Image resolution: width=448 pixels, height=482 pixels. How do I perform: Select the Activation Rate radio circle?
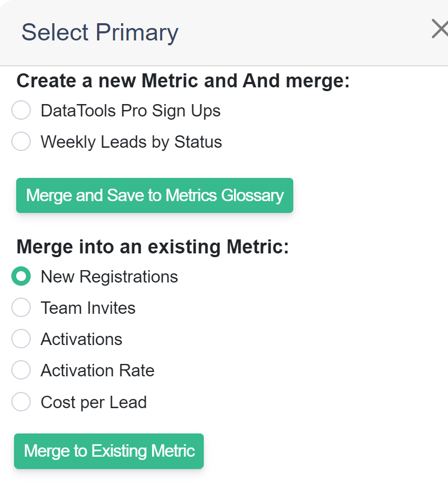tap(21, 370)
